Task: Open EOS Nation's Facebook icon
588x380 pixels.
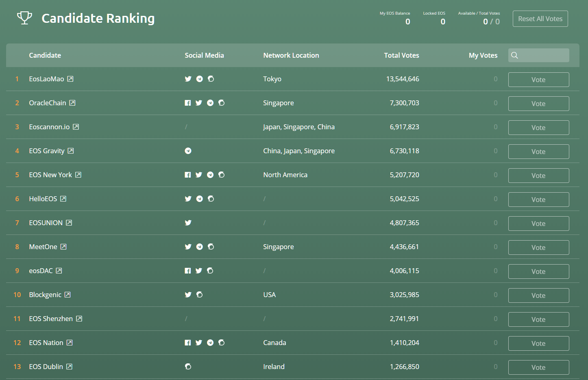Action: tap(187, 343)
